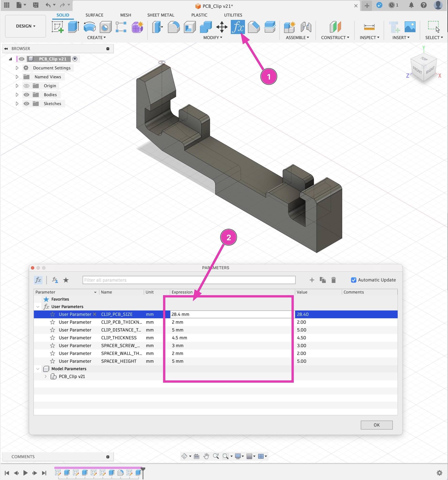Open the CONSTRUCT dropdown menu
Image resolution: width=448 pixels, height=480 pixels.
point(335,38)
